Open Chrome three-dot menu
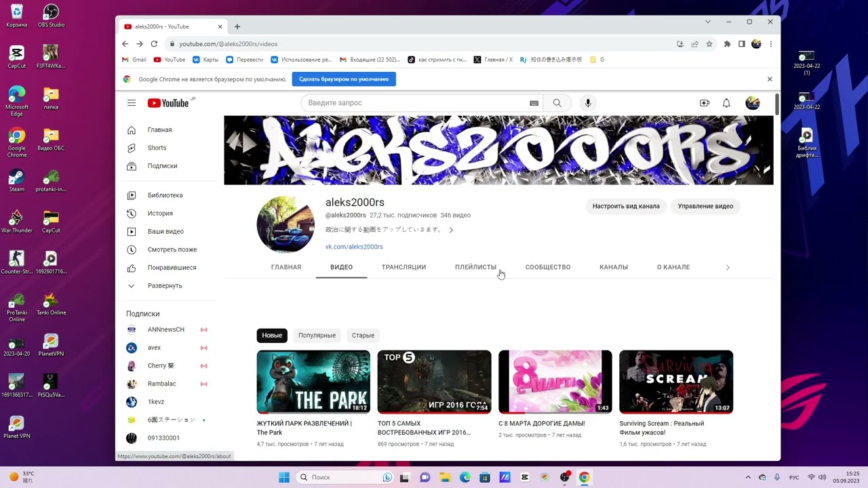The width and height of the screenshot is (868, 488). (771, 44)
